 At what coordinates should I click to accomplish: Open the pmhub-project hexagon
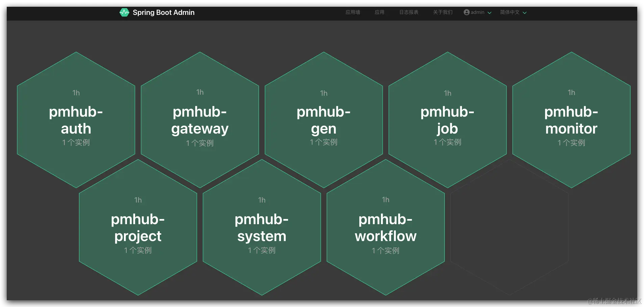(138, 227)
